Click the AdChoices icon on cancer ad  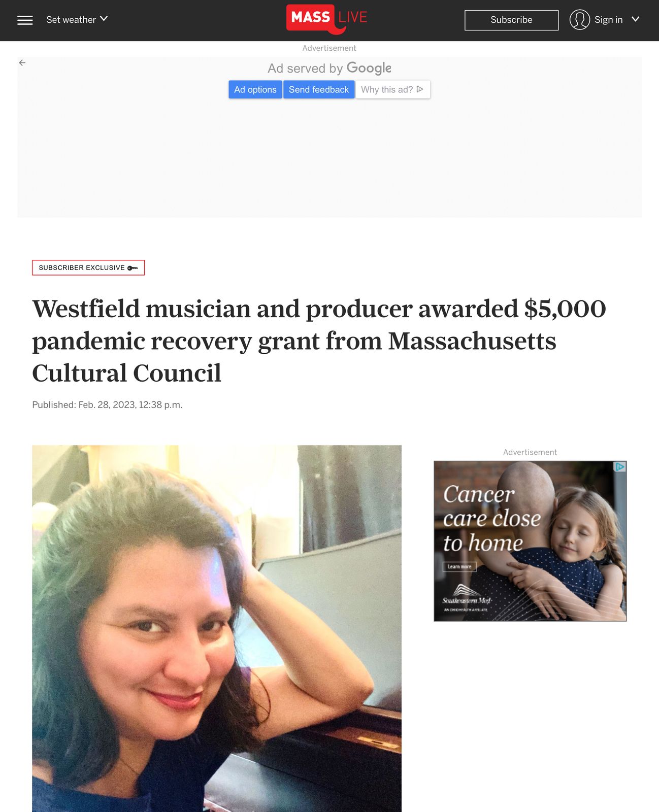[620, 467]
